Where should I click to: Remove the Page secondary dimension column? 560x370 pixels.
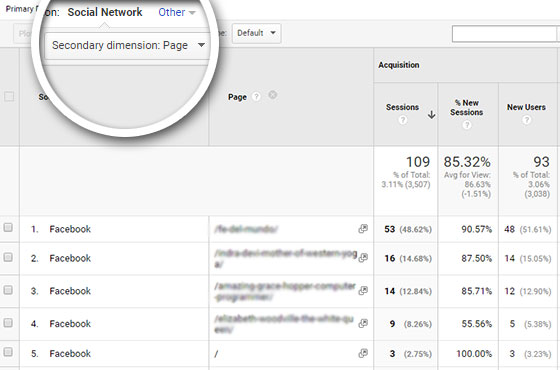(272, 95)
